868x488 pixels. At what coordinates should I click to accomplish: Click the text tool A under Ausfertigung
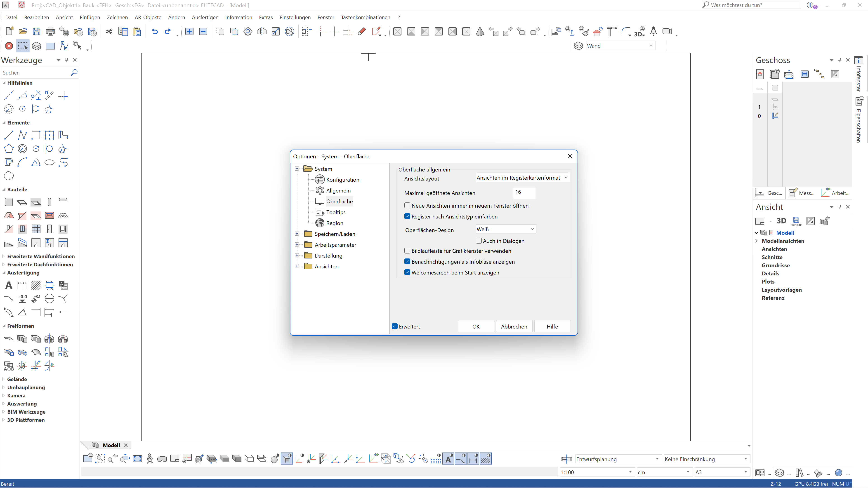(9, 285)
